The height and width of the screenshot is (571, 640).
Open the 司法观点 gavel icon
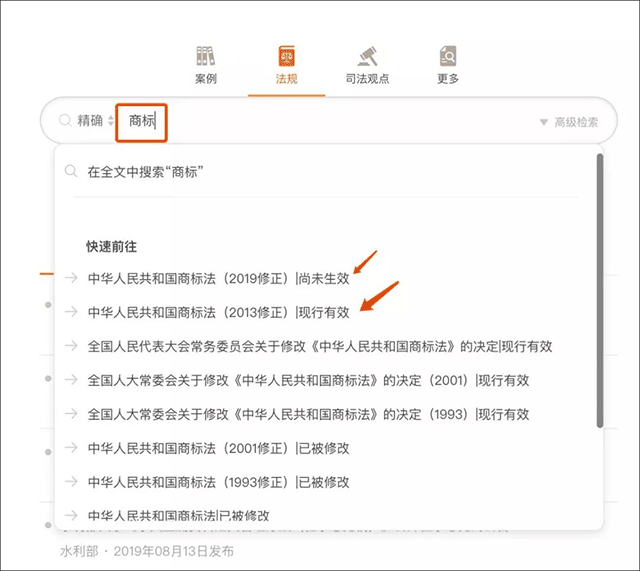(x=366, y=56)
